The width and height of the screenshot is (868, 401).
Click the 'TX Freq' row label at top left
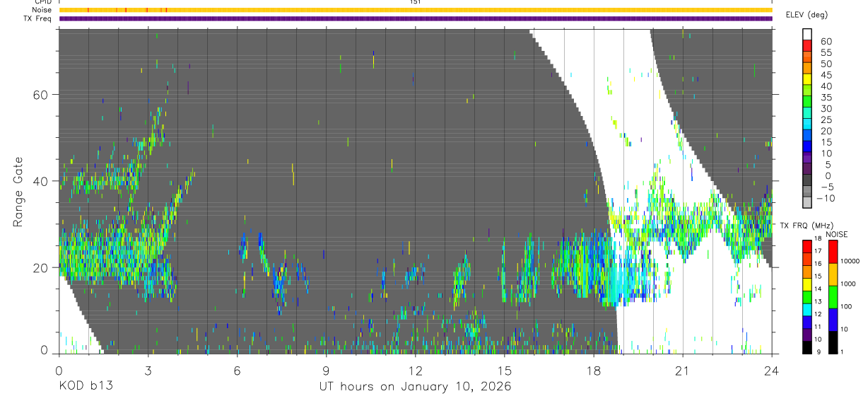pyautogui.click(x=38, y=18)
